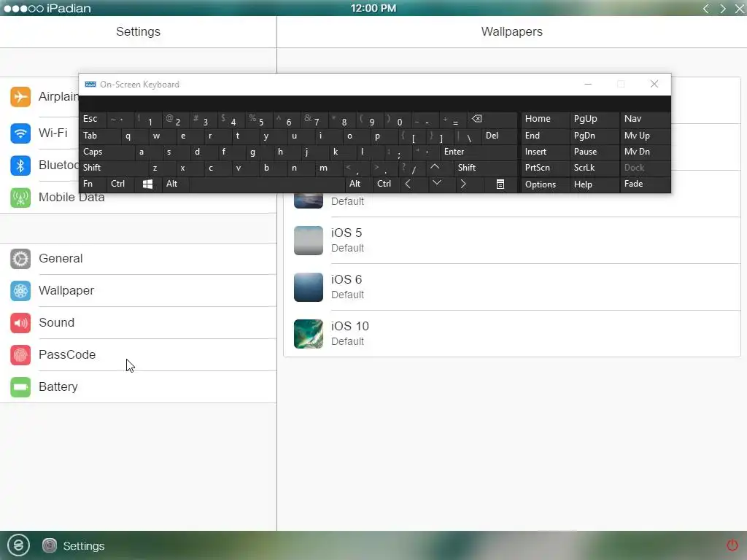Click the On-Screen Keyboard title icon
The image size is (747, 560).
point(90,85)
